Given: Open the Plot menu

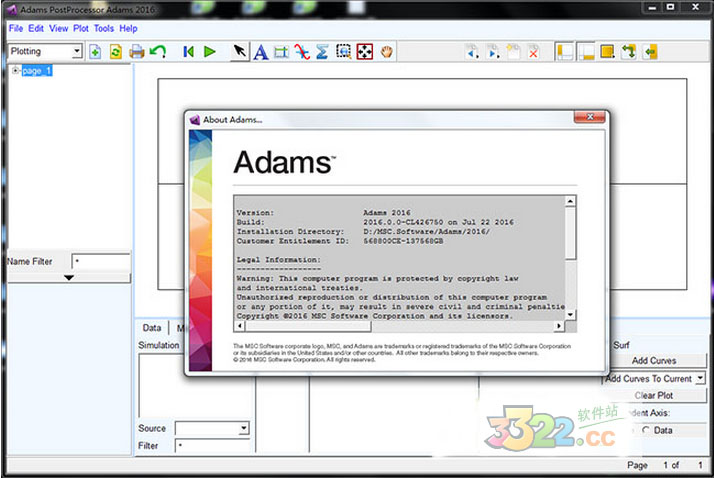Looking at the screenshot, I should (81, 28).
